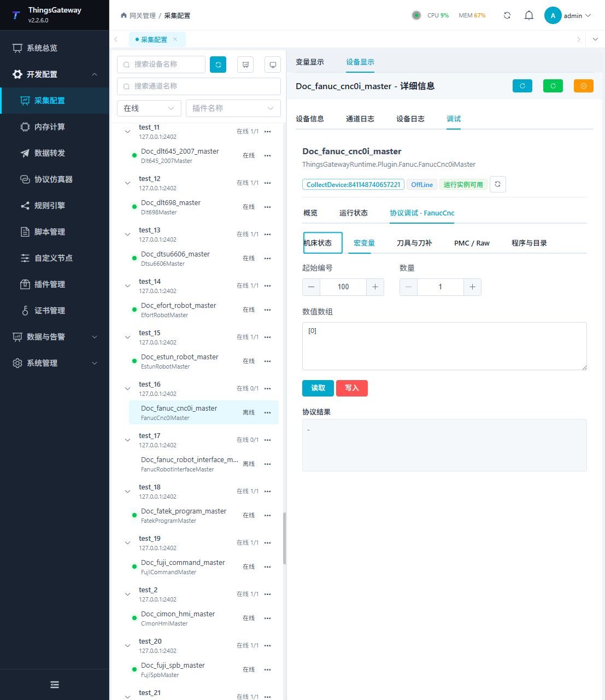Click the blue refresh button beside device search

[x=218, y=65]
